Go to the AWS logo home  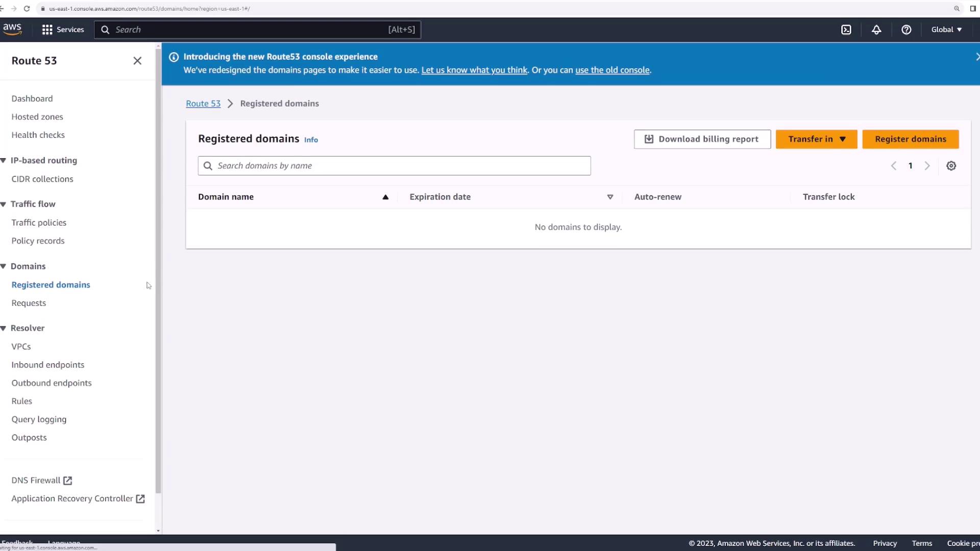[12, 29]
